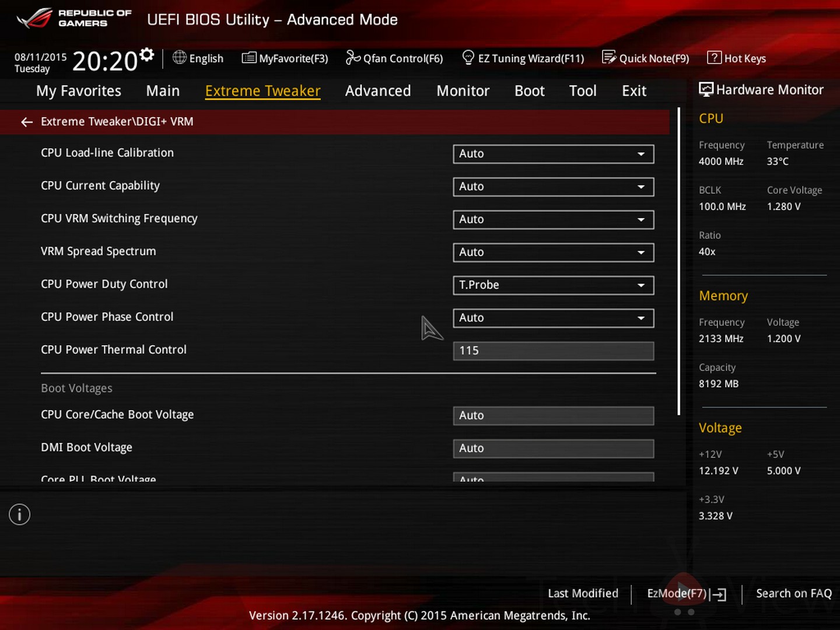
Task: Click the back arrow in Extreme Tweaker\DIGI+ VRM
Action: click(x=27, y=122)
